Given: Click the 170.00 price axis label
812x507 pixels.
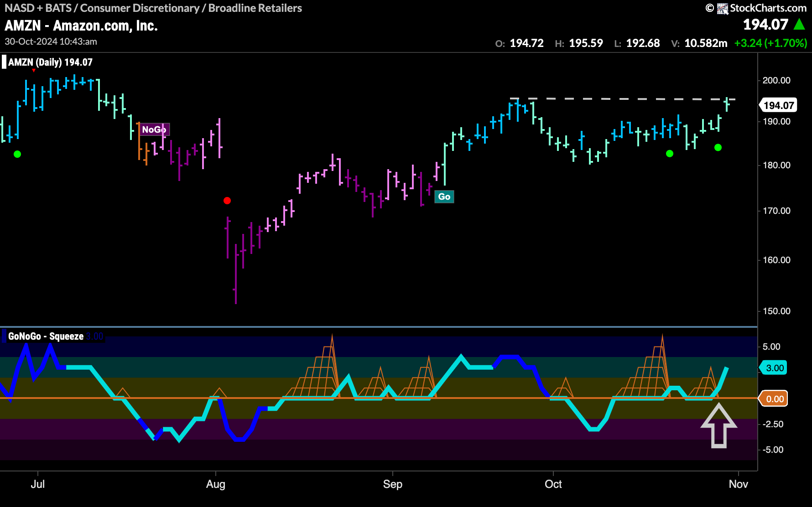Looking at the screenshot, I should [x=776, y=211].
